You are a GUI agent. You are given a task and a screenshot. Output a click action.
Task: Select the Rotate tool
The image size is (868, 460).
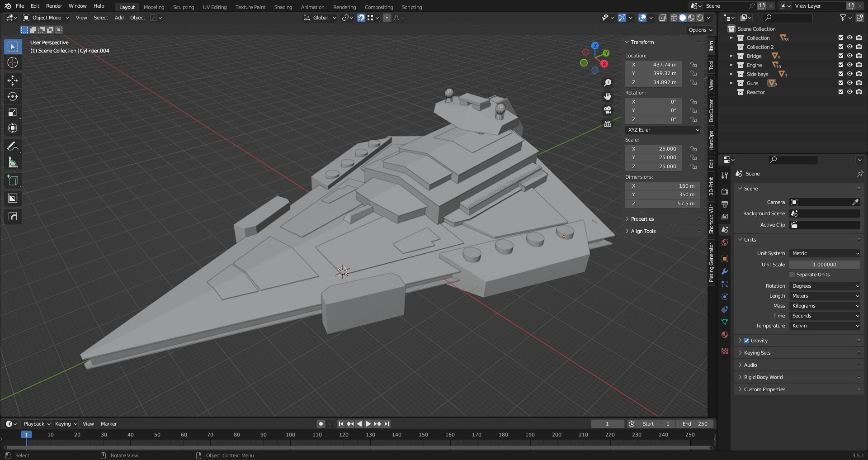13,96
